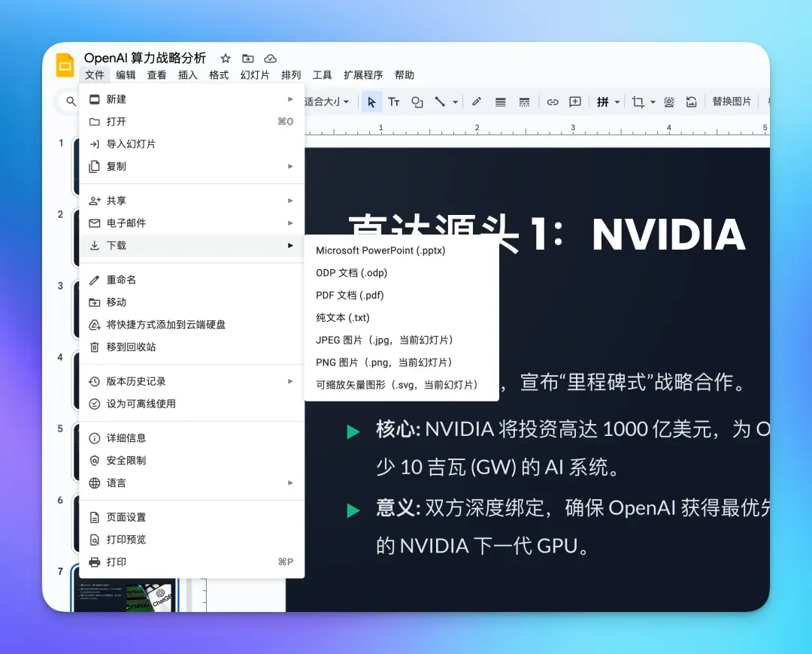
Task: Open the mask image tool
Action: (x=668, y=101)
